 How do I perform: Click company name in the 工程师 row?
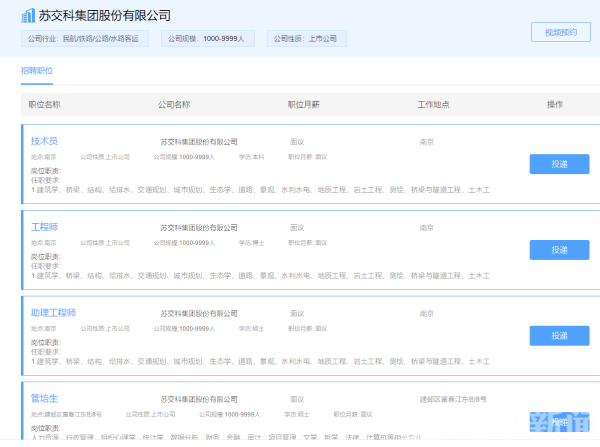[x=199, y=228]
